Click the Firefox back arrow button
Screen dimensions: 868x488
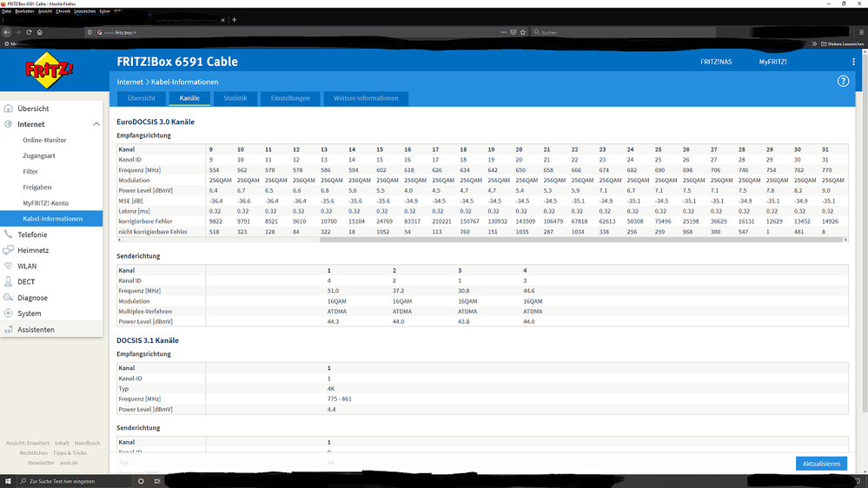pos(7,32)
